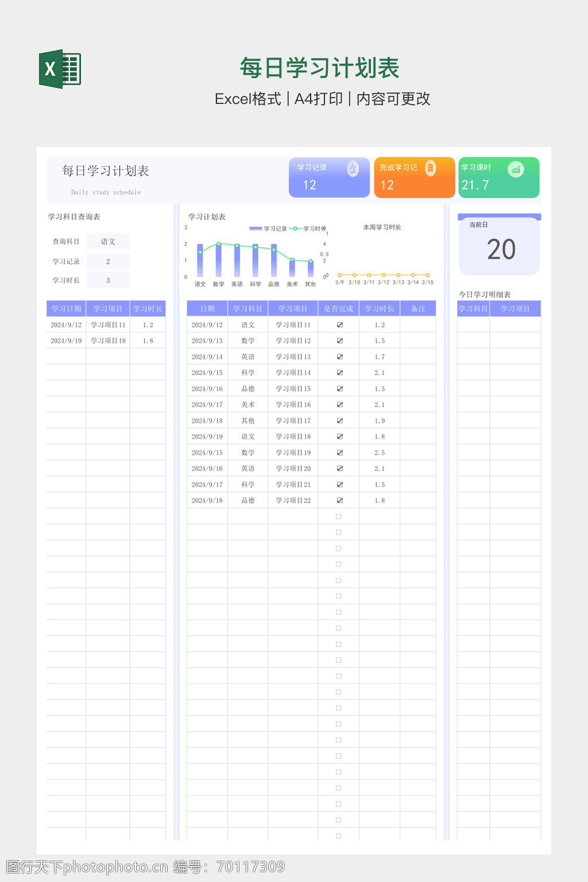The image size is (588, 882).
Task: Click the green 学习时长 legend marker
Action: [295, 229]
